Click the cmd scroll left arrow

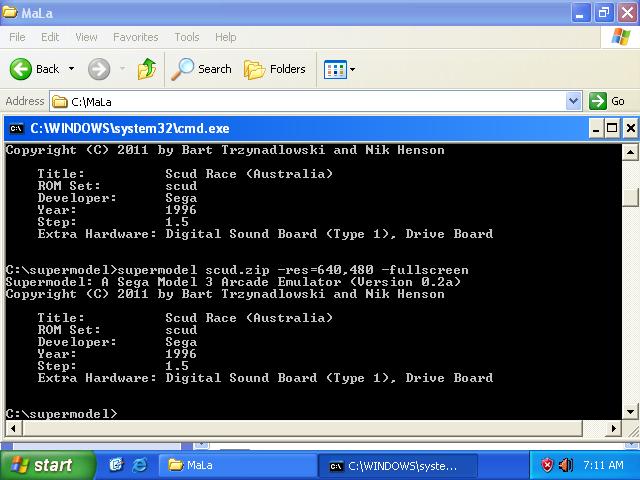coord(13,429)
